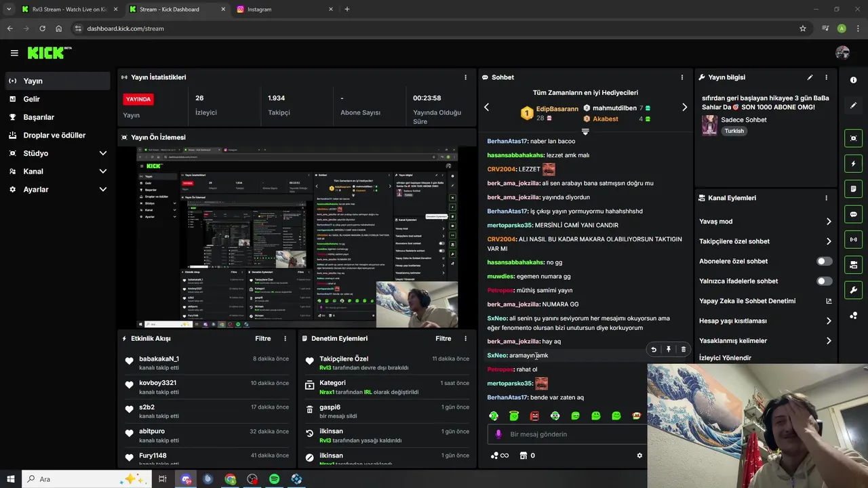
Task: Toggle Yalnızca ifadelerle sohbet switch
Action: click(825, 281)
